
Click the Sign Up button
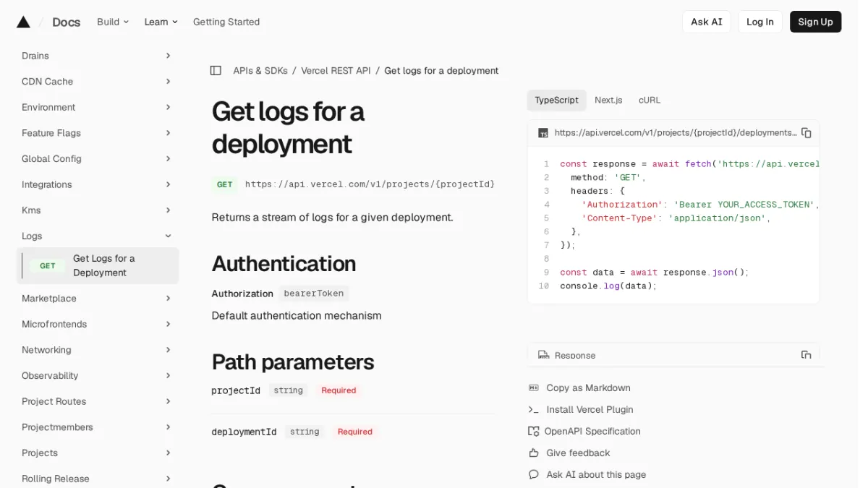pyautogui.click(x=815, y=22)
